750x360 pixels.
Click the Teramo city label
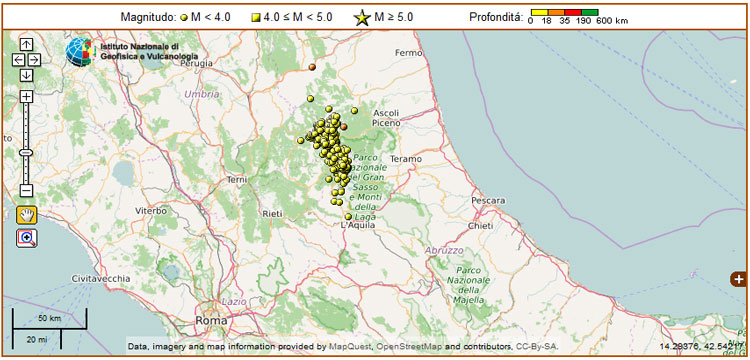[406, 159]
